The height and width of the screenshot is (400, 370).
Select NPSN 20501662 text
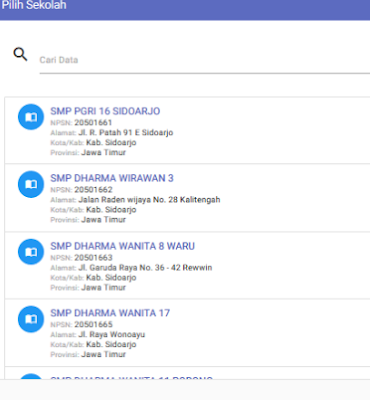(x=93, y=190)
